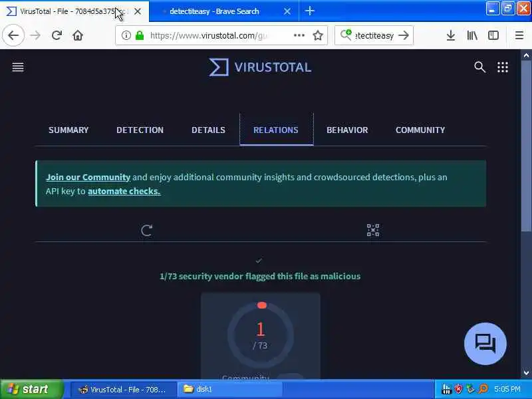The height and width of the screenshot is (399, 532).
Task: Open the library bookmarks icon
Action: pos(472,35)
